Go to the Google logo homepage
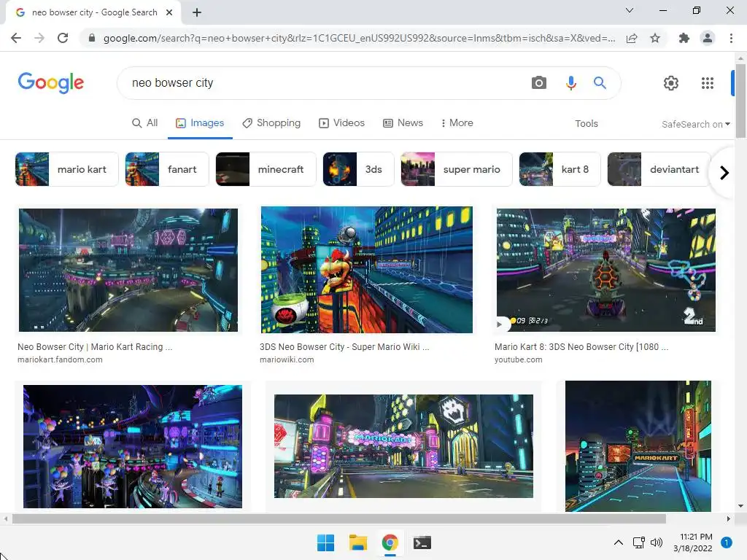This screenshot has width=747, height=560. (x=51, y=83)
